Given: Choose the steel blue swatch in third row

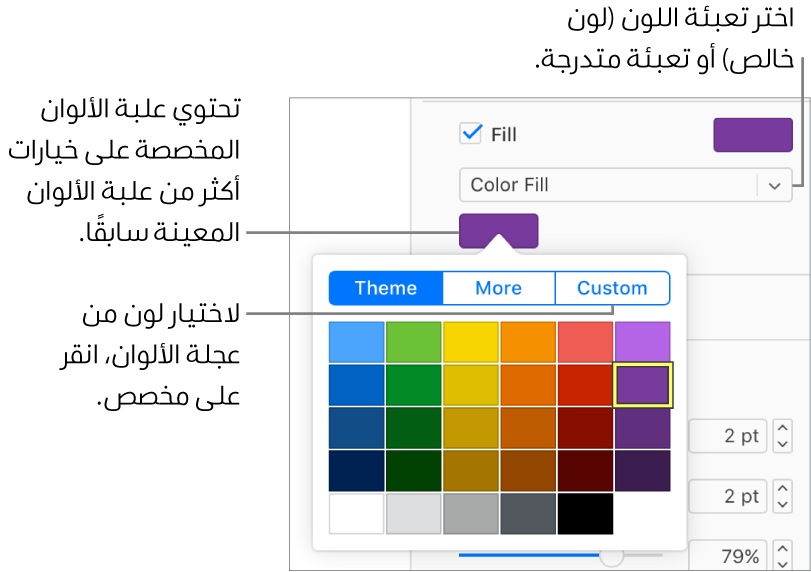Looking at the screenshot, I should pyautogui.click(x=356, y=428).
